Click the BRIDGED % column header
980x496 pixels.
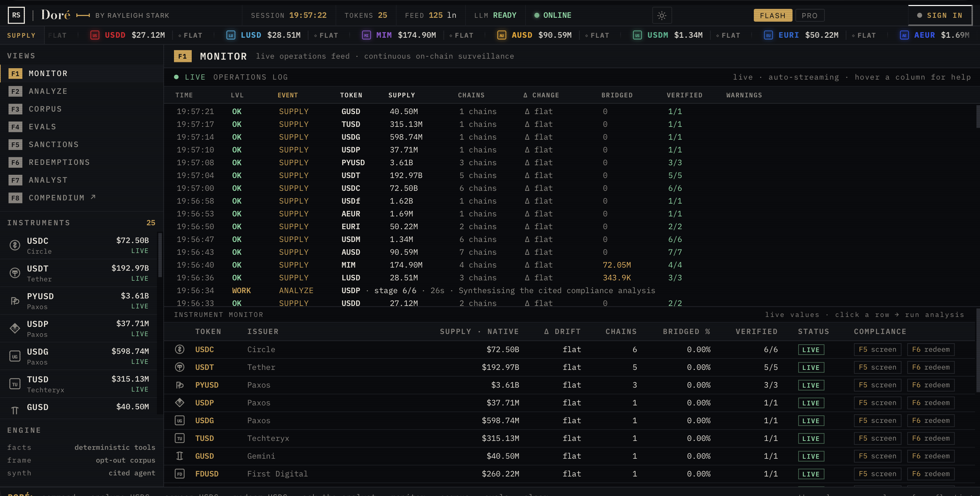(x=686, y=331)
